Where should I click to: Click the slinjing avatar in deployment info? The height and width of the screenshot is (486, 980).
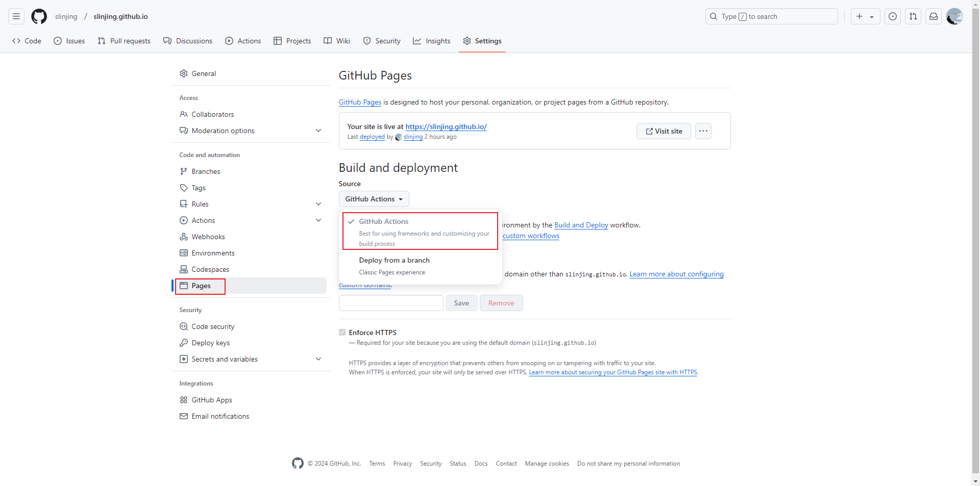399,137
